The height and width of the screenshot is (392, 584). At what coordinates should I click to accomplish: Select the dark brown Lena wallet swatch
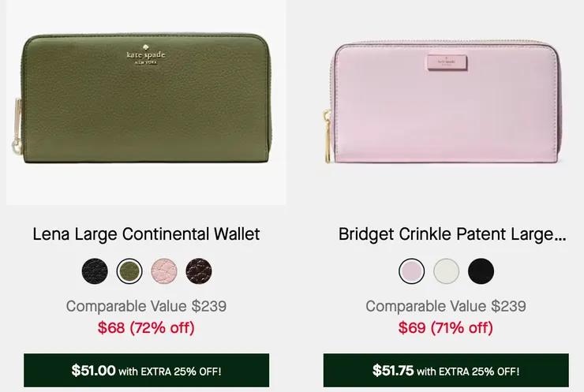199,271
